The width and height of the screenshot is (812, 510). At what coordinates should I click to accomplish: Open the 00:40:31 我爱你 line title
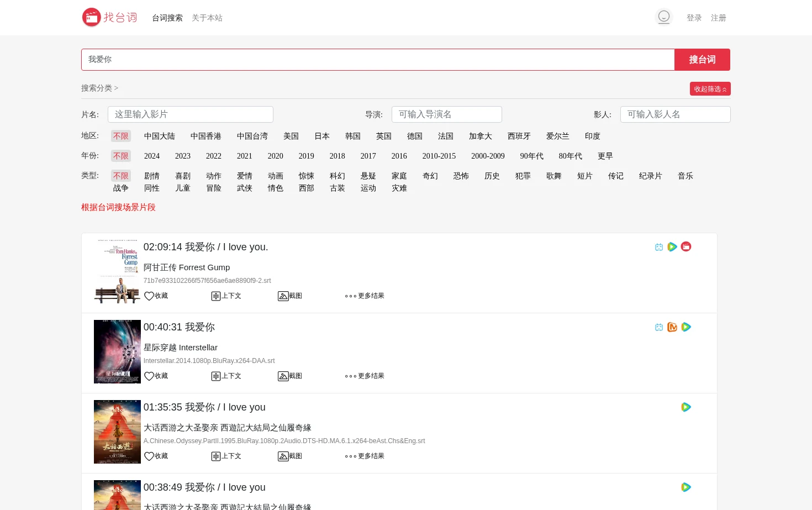click(180, 327)
